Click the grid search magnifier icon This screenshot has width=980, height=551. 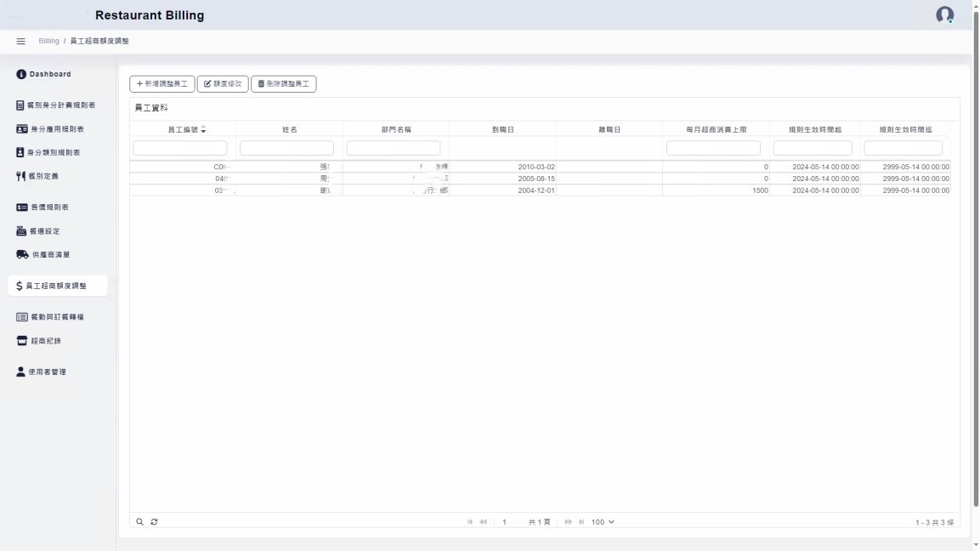140,522
